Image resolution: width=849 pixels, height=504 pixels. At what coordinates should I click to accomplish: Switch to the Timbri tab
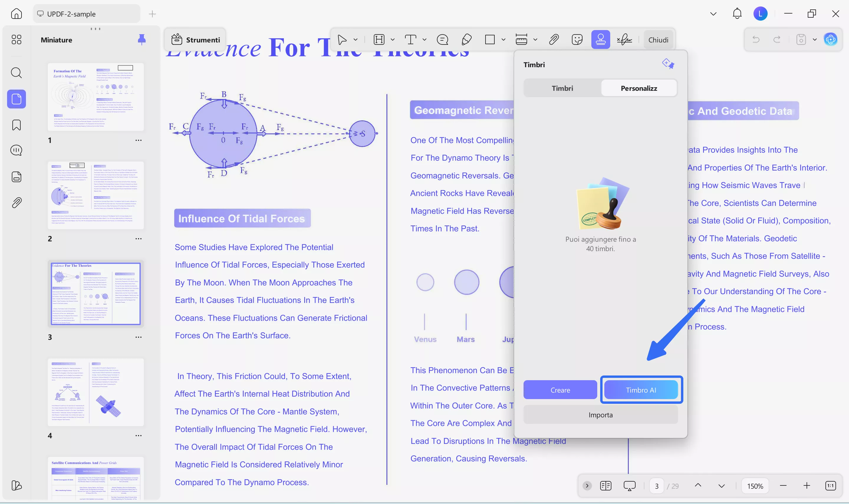(562, 88)
